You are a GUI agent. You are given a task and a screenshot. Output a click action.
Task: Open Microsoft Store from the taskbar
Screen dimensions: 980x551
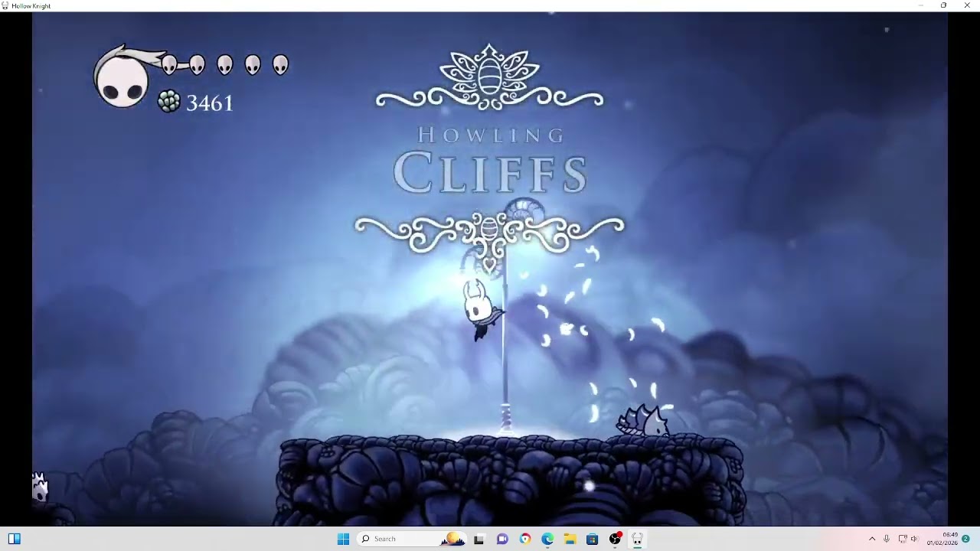click(x=592, y=539)
